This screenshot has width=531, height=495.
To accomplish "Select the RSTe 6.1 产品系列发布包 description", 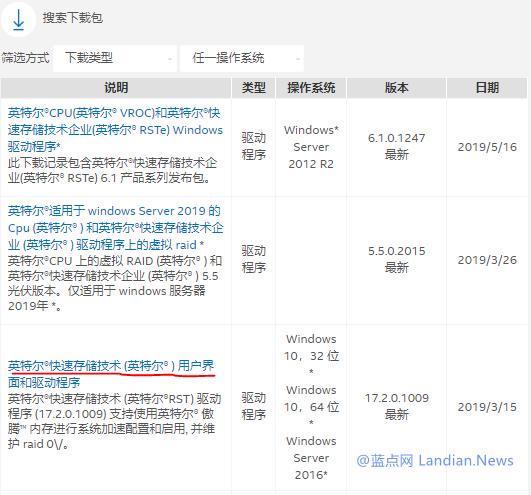I will 112,170.
